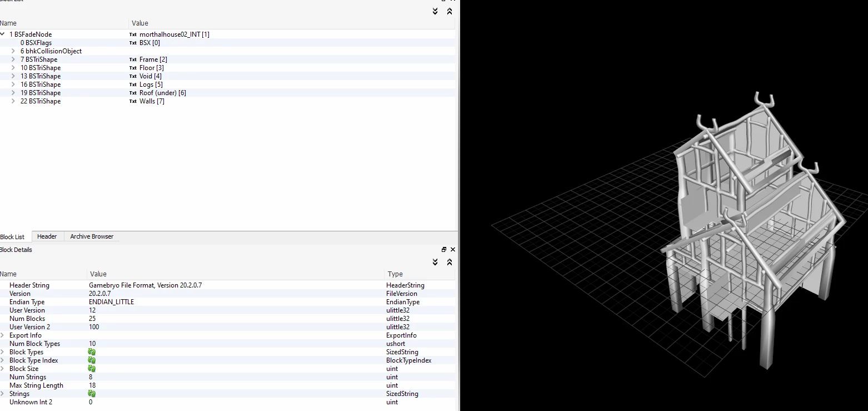The height and width of the screenshot is (411, 868).
Task: Expand the 10 BSTriShape node
Action: 13,68
